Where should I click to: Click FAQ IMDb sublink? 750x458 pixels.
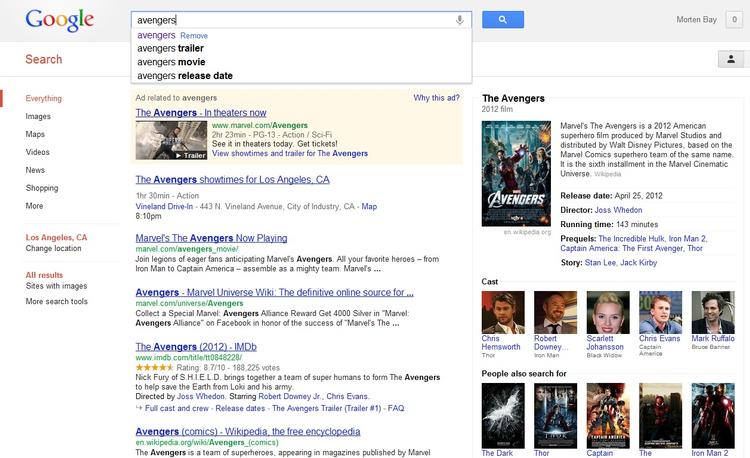point(396,408)
